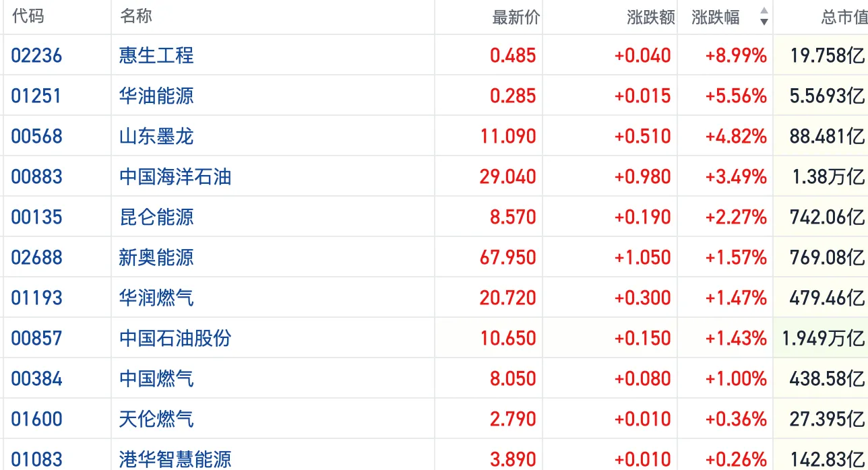Click the 名称 column header

click(x=136, y=17)
